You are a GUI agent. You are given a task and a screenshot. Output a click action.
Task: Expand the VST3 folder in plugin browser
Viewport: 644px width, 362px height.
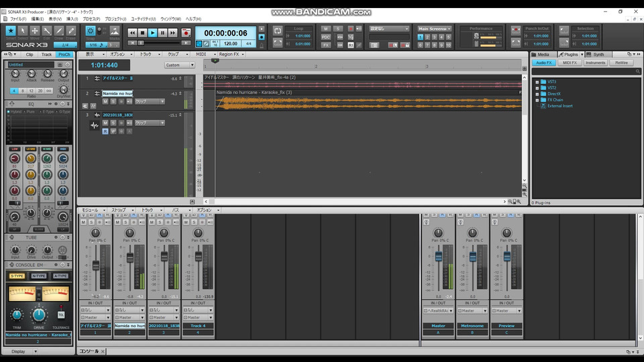[537, 82]
